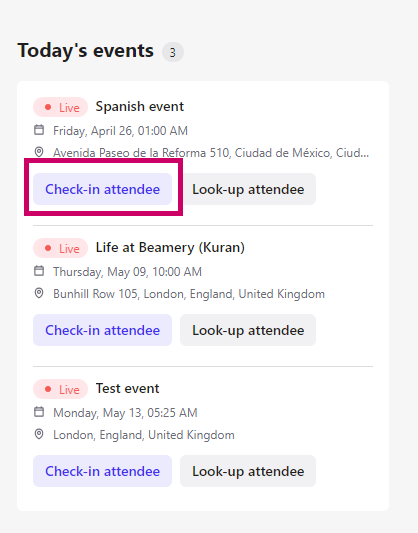Image resolution: width=418 pixels, height=533 pixels.
Task: Click calendar icon next to Monday, May 13
Action: [39, 412]
